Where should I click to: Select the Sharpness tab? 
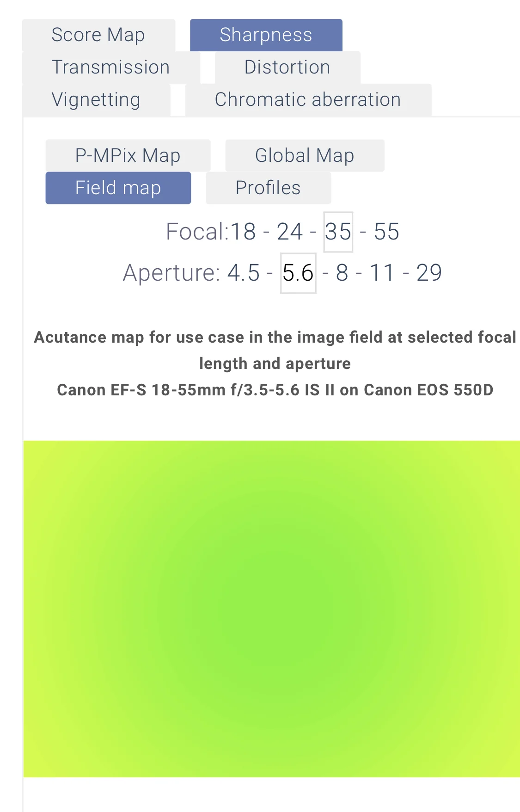[x=266, y=35]
